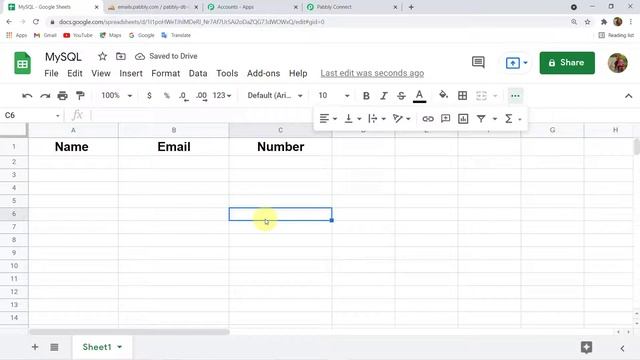640x360 pixels.
Task: Click the Undo icon in toolbar
Action: [27, 96]
